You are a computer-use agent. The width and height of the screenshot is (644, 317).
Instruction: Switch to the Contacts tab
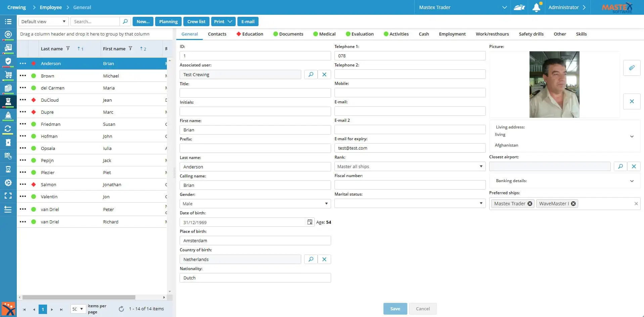[217, 34]
